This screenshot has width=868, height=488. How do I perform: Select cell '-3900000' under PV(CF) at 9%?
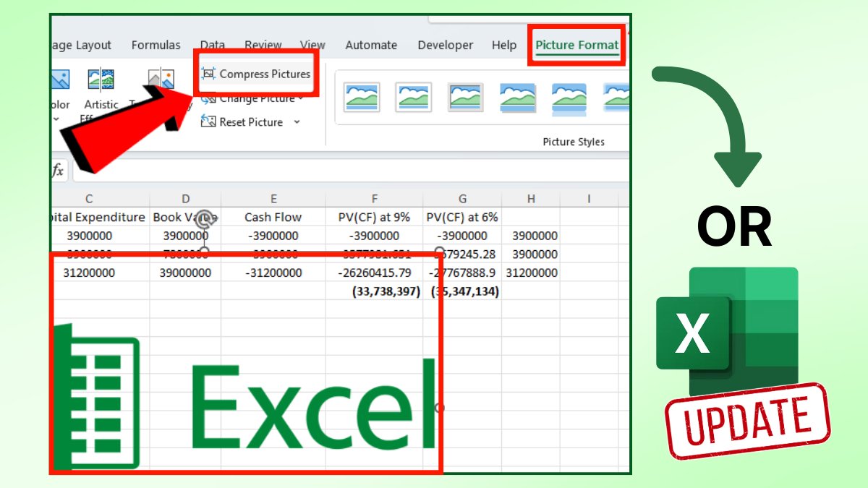coord(374,236)
